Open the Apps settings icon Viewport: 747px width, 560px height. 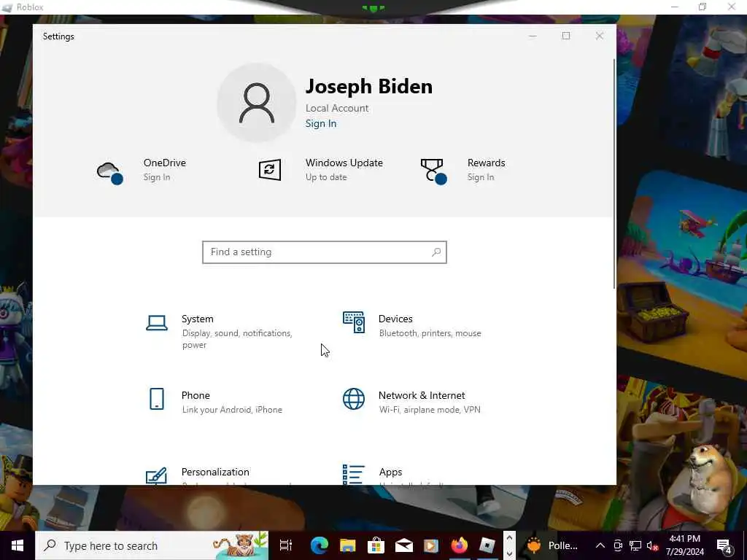pos(354,475)
